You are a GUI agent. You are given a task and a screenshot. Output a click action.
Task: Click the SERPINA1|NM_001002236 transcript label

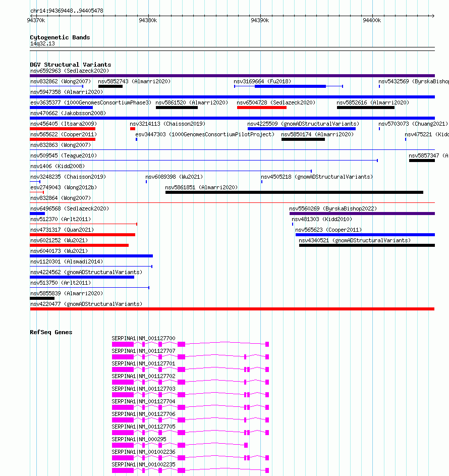143,452
